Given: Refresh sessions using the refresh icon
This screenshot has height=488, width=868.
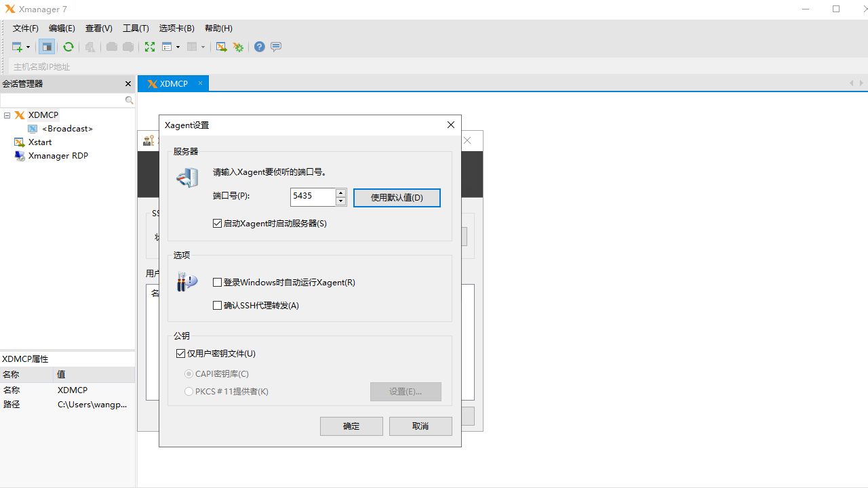Looking at the screenshot, I should coord(68,47).
